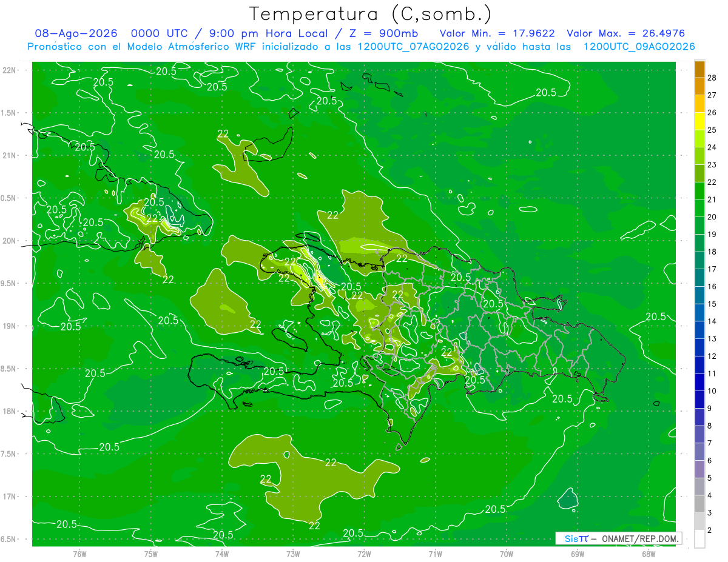Click the "6.5N" latitude axis label
Screen dimensions: 728x562
pos(9,540)
